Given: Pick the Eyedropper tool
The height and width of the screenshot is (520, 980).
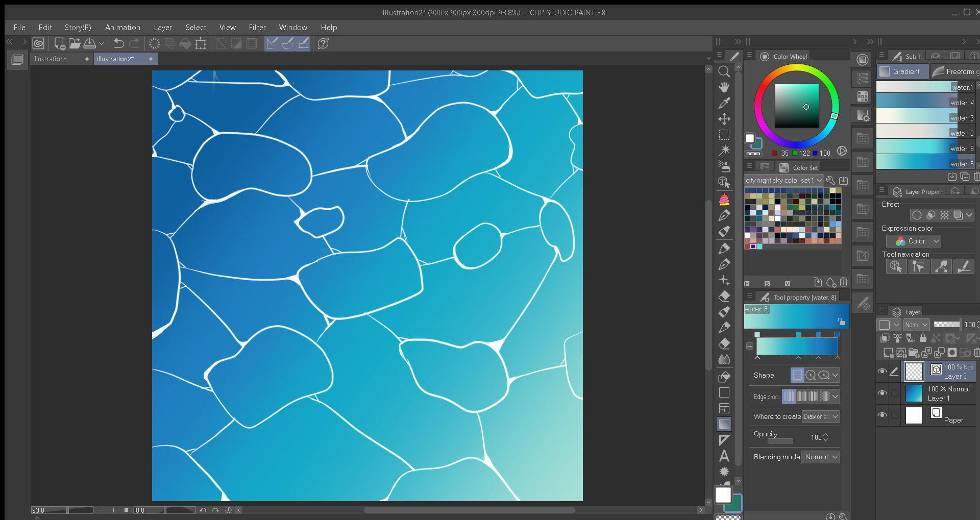Looking at the screenshot, I should click(724, 103).
